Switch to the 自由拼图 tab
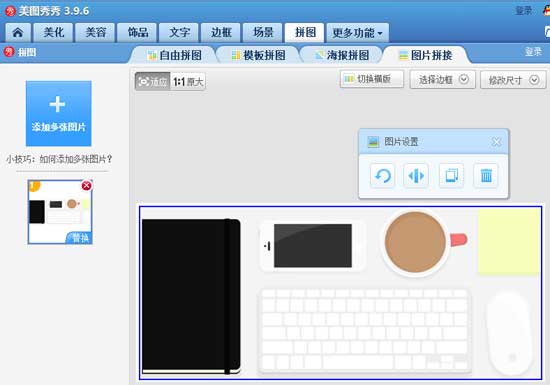Screen dimensions: 550x385 [174, 55]
